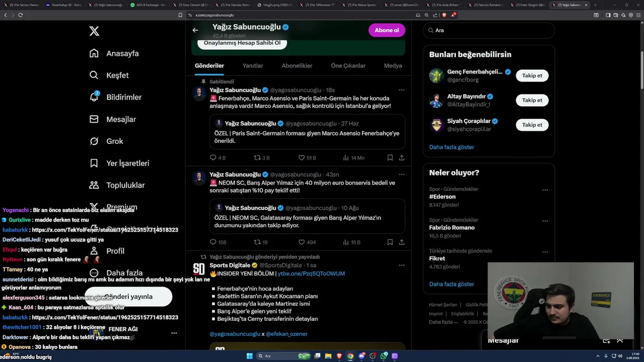This screenshot has width=644, height=362.
Task: Like the NEOM SC post
Action: (x=307, y=242)
